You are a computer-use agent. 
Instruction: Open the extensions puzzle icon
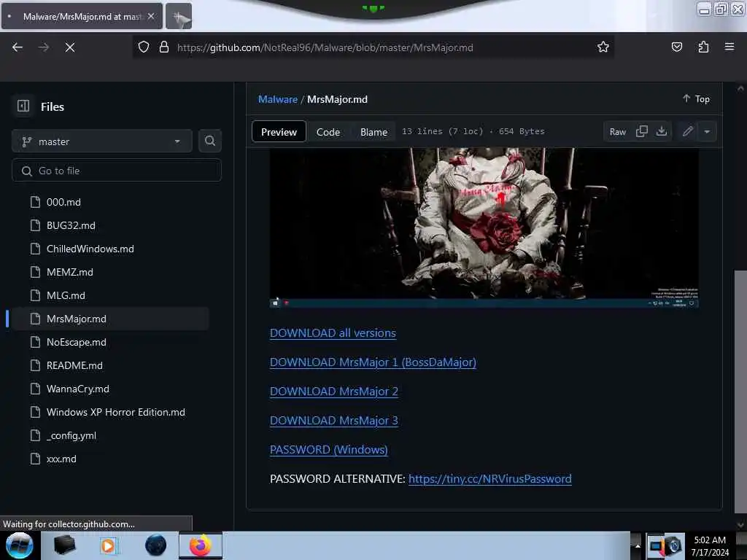pyautogui.click(x=703, y=47)
